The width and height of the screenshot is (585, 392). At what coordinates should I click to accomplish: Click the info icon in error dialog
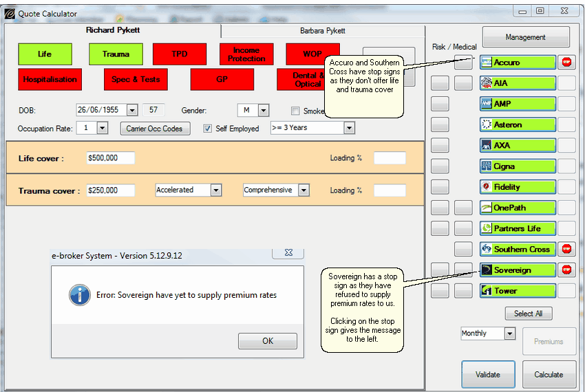(79, 295)
